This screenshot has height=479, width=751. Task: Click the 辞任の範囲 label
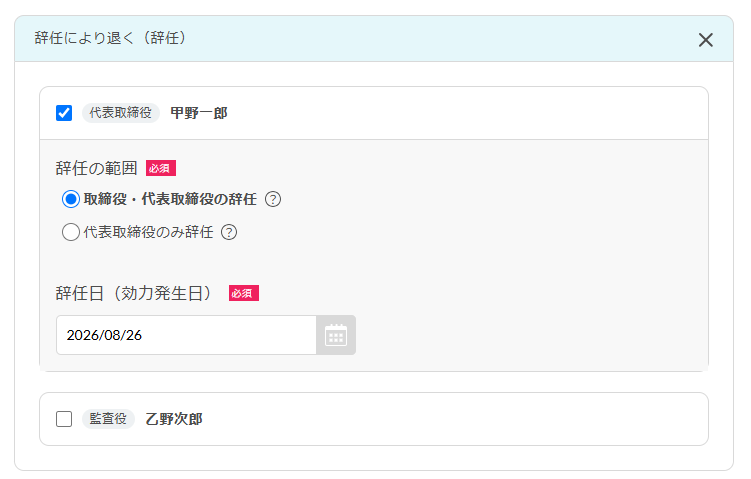tap(96, 168)
